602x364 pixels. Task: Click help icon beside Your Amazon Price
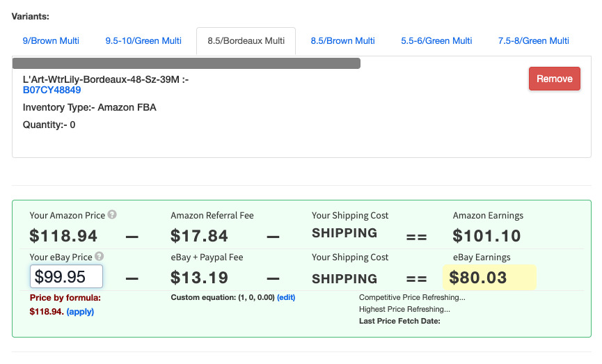pos(112,214)
